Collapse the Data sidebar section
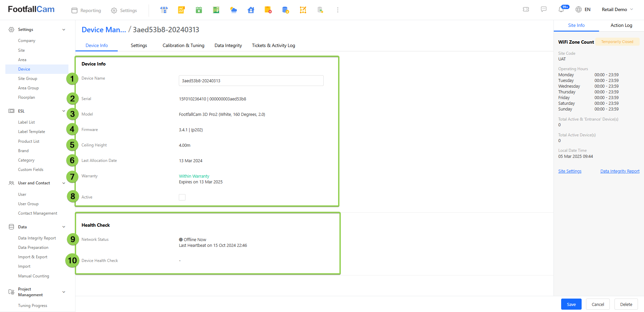Screen dimensions: 644x312 (64, 227)
